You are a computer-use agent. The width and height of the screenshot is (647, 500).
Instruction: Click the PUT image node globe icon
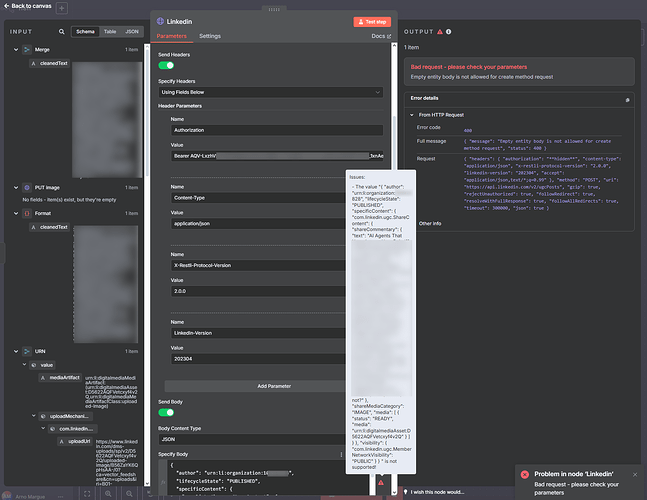coord(27,187)
